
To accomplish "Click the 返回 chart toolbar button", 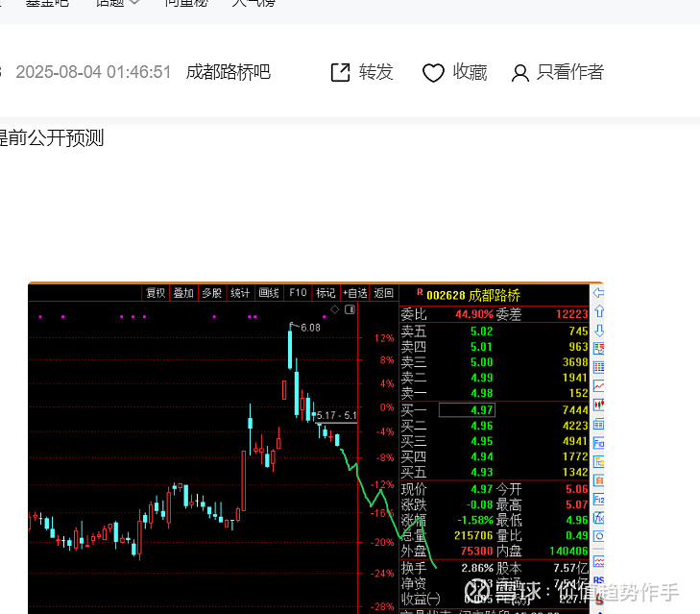I will pos(384,293).
